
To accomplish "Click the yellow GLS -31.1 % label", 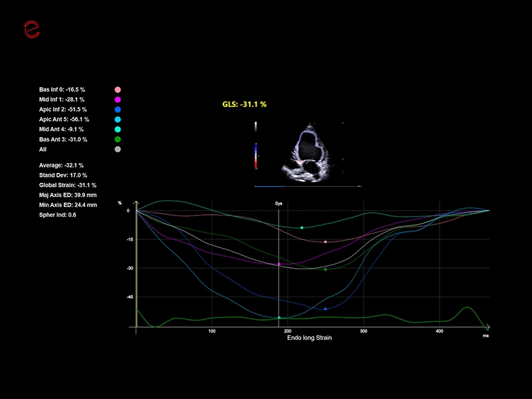I will tap(244, 104).
